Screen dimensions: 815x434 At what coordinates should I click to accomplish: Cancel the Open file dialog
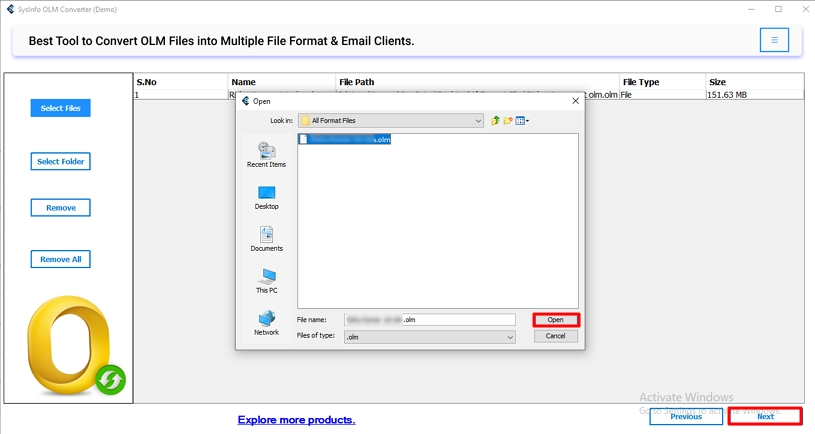pos(556,336)
